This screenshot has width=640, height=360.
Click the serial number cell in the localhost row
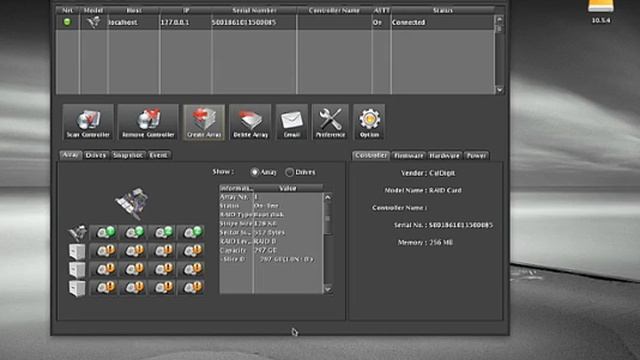[x=254, y=22]
